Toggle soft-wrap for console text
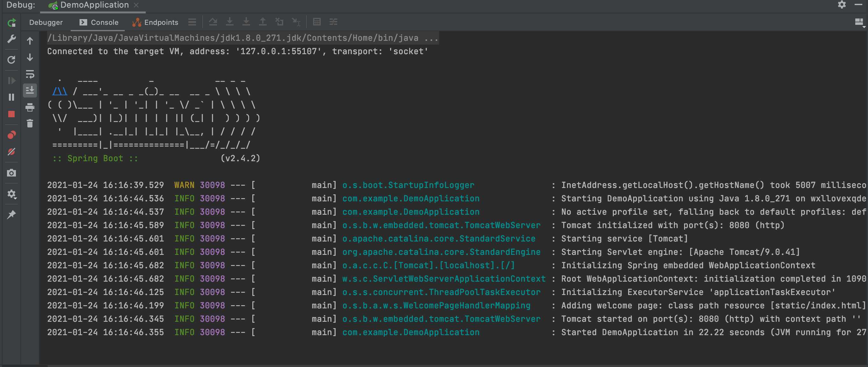The image size is (868, 367). click(30, 74)
